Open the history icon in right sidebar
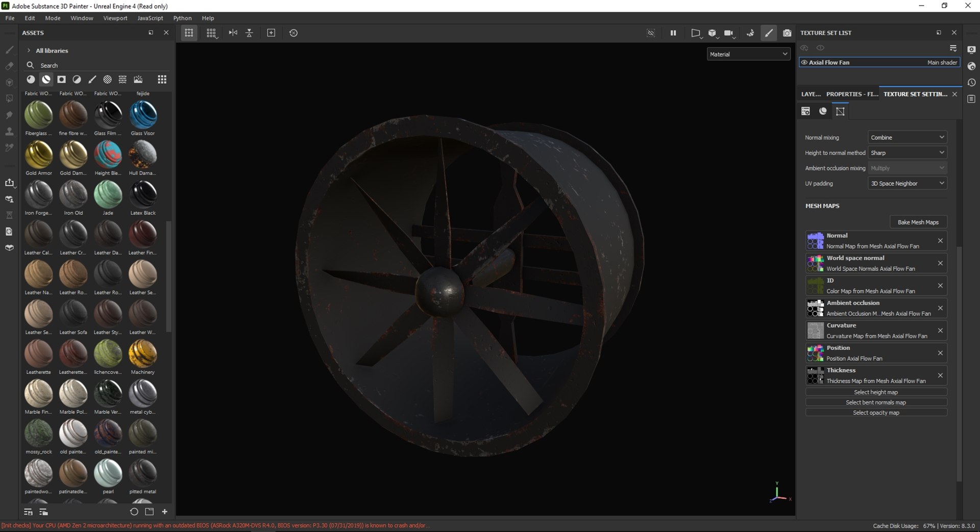 pyautogui.click(x=971, y=83)
